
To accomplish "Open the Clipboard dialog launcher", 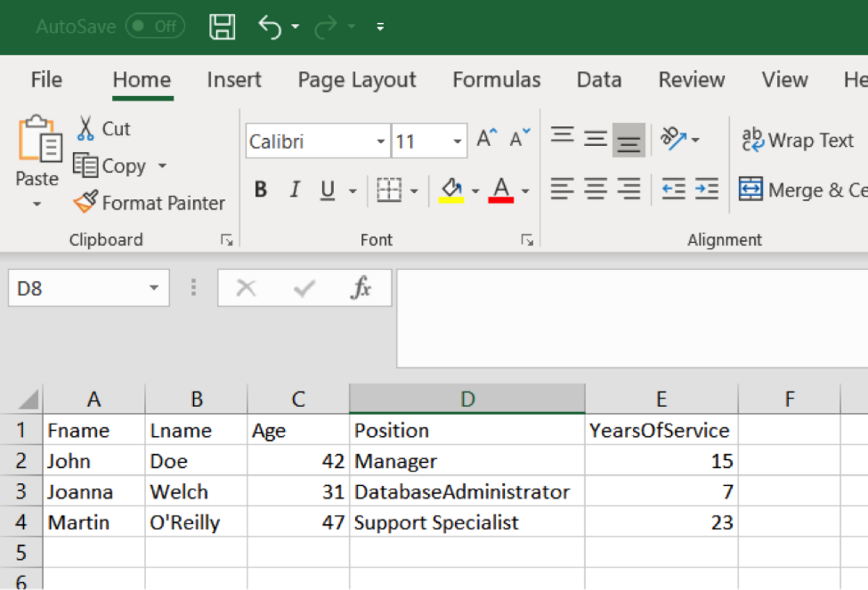I will pos(227,240).
